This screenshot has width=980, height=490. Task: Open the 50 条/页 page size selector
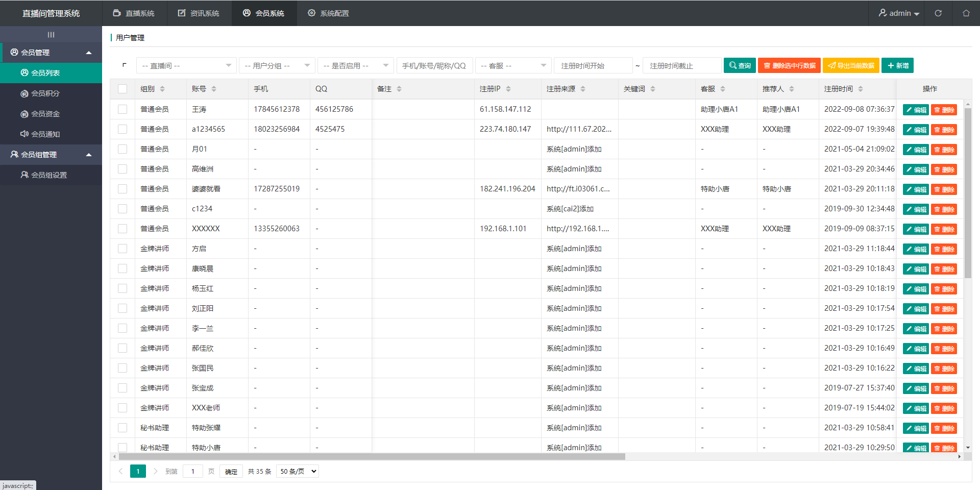click(x=298, y=471)
